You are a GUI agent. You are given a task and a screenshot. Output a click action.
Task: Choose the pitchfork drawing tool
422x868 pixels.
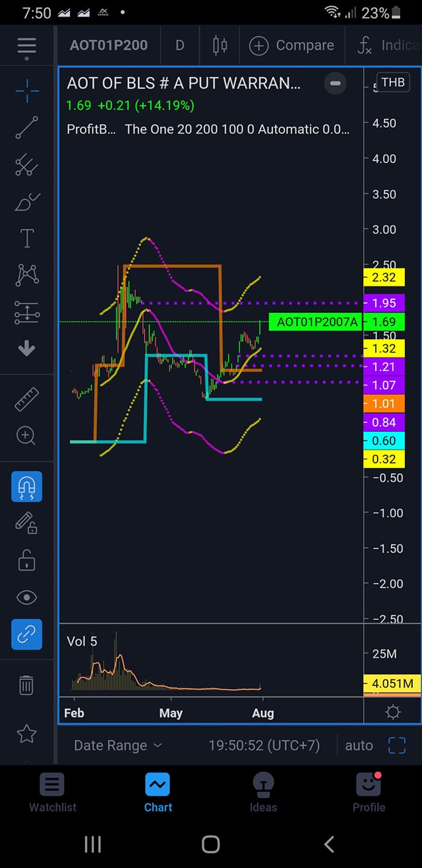point(26,164)
